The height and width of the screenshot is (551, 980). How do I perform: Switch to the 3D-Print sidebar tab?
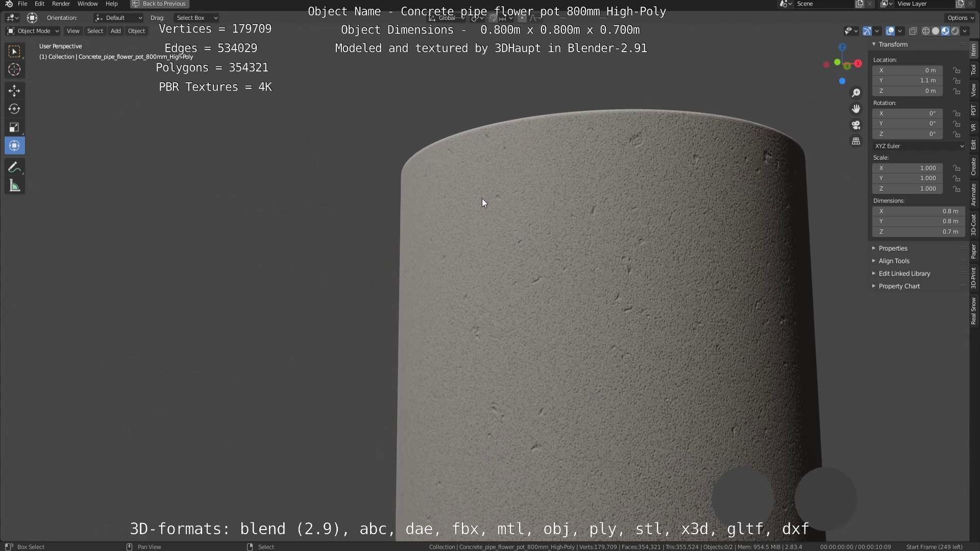click(974, 278)
